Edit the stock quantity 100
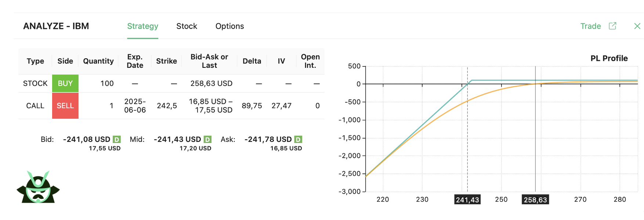 pos(107,83)
